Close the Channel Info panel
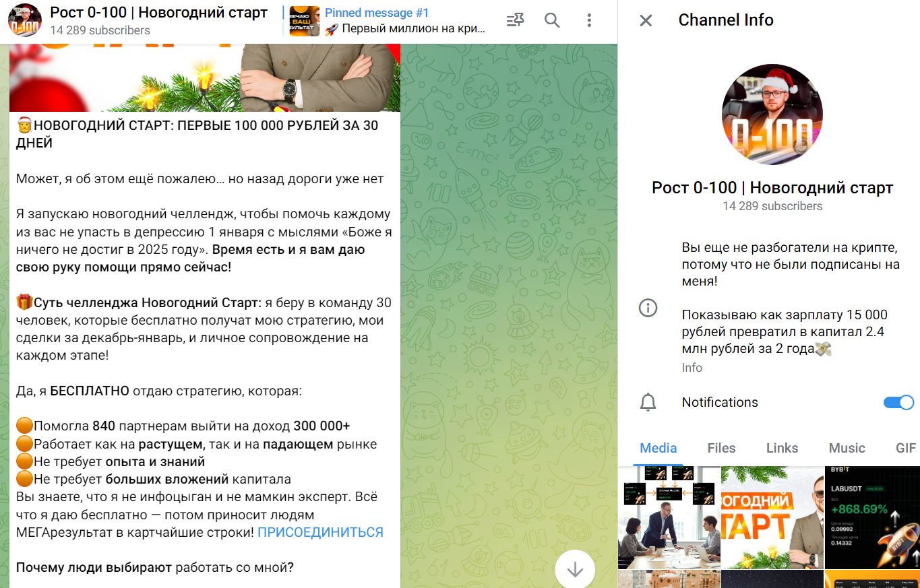 [646, 20]
